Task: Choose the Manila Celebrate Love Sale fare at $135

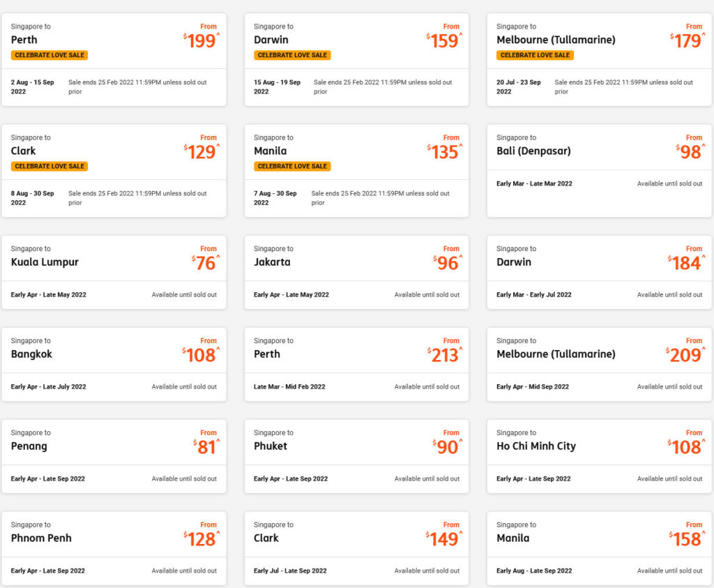Action: click(x=356, y=151)
